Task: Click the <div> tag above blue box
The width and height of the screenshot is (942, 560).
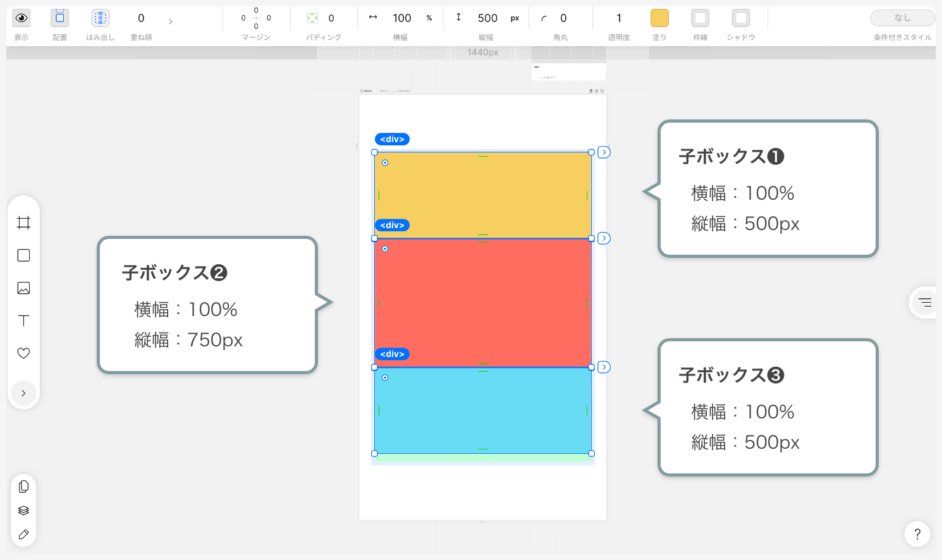Action: click(392, 354)
